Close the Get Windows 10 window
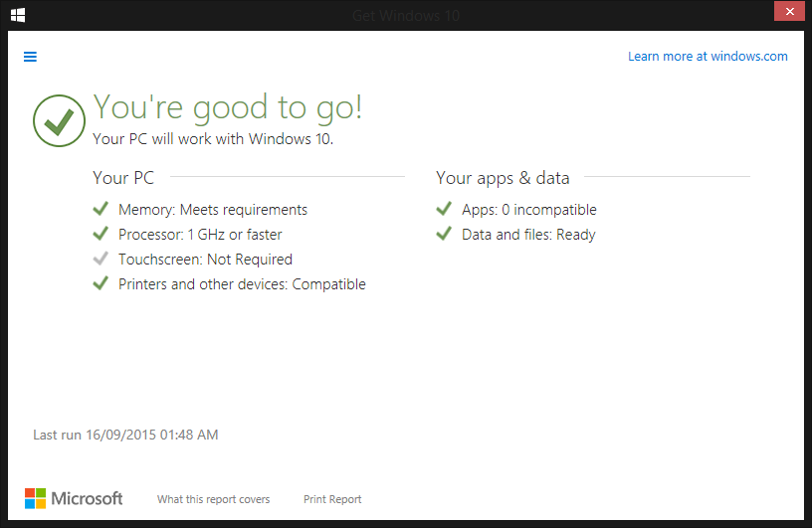Viewport: 812px width, 528px height. tap(789, 11)
